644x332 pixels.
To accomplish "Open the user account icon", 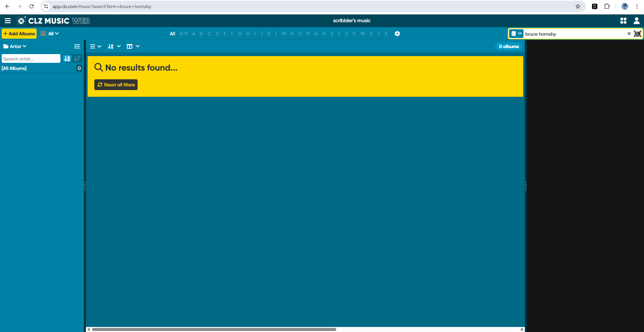I will [636, 21].
